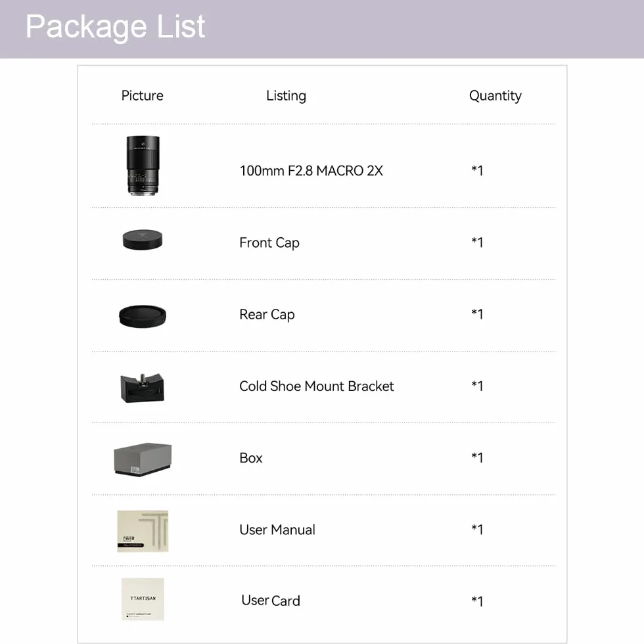Click the quantity *1 beside User Card
Screen dimensions: 644x644
pyautogui.click(x=477, y=601)
